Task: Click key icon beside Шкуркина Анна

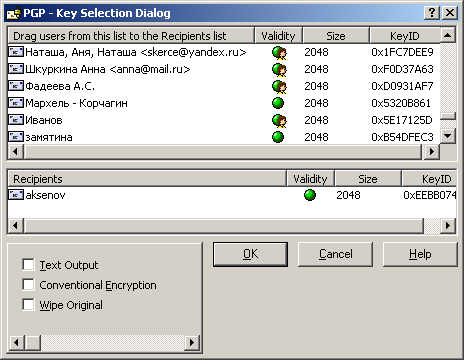Action: (16, 69)
